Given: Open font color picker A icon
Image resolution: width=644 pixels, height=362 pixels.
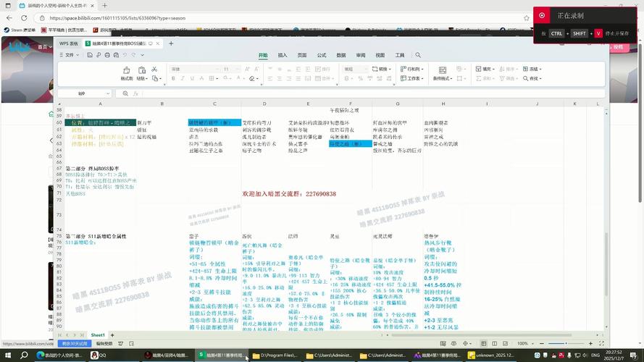Looking at the screenshot, I should (x=238, y=78).
